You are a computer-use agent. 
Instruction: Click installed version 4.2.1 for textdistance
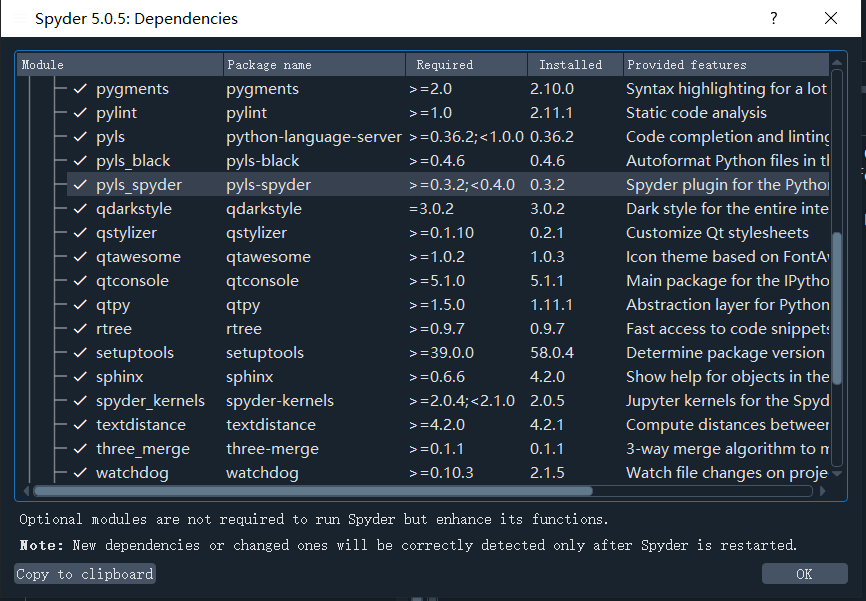coord(547,425)
